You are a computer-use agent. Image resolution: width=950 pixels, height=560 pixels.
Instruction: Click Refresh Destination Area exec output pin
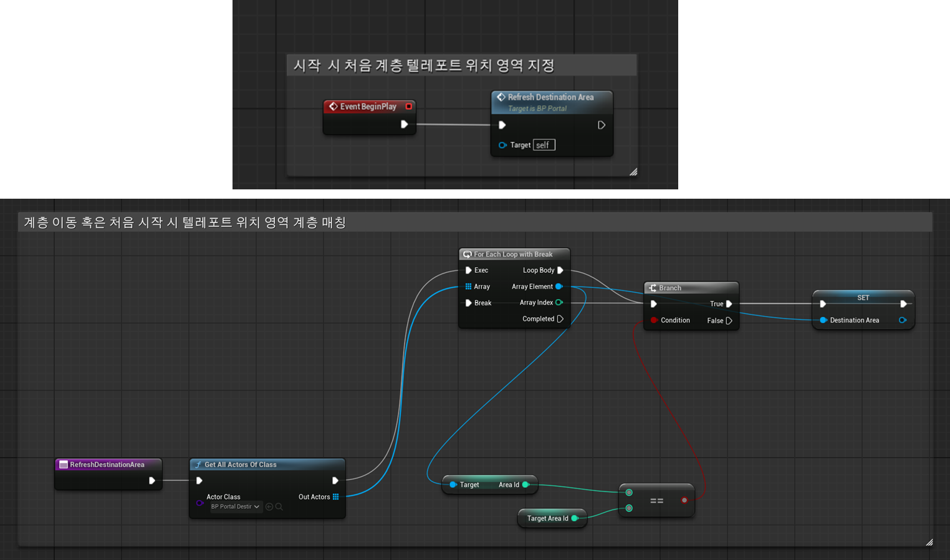[x=602, y=125]
